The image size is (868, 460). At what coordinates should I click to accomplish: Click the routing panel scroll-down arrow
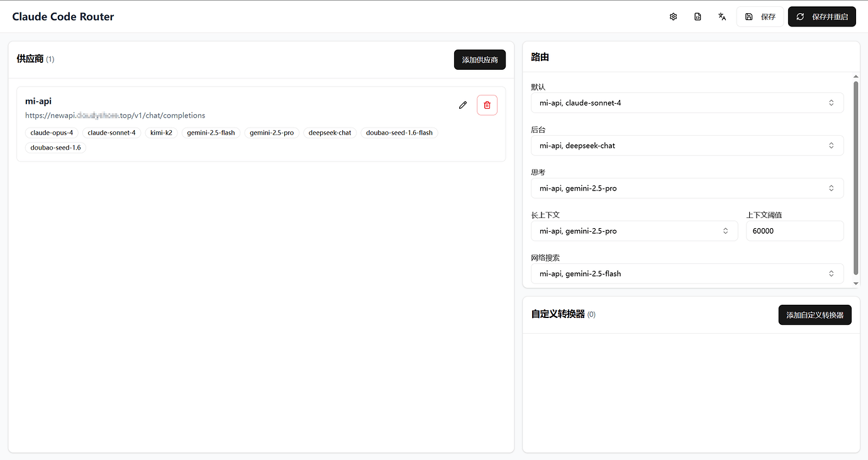tap(855, 283)
